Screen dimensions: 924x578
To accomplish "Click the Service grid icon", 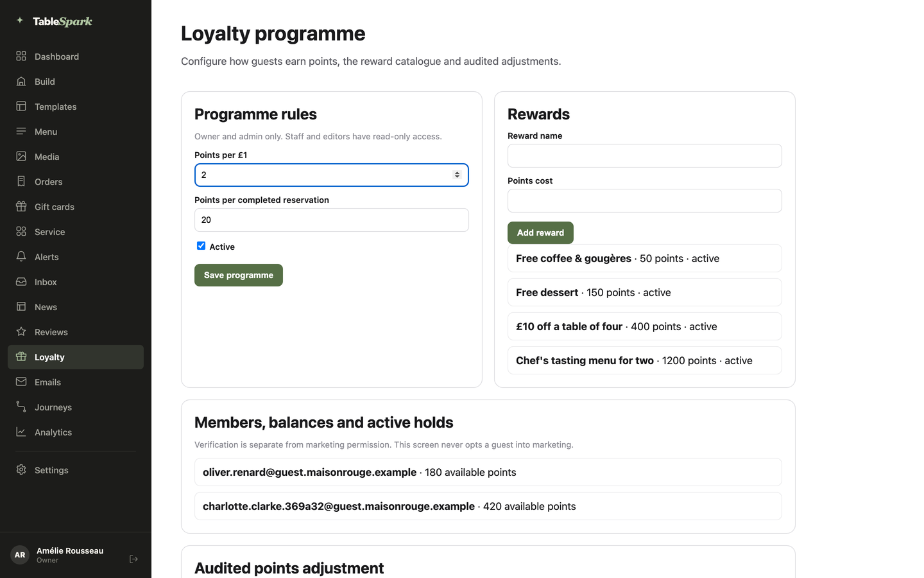I will point(21,232).
